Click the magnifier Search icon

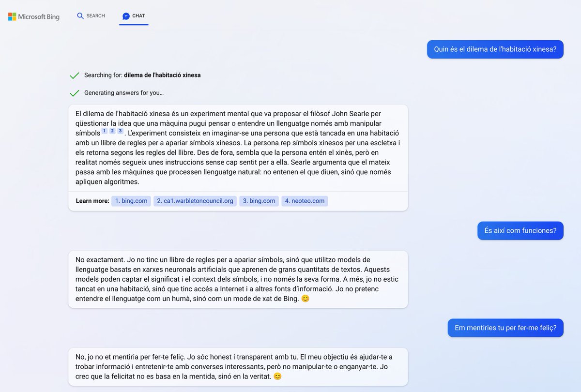click(80, 16)
